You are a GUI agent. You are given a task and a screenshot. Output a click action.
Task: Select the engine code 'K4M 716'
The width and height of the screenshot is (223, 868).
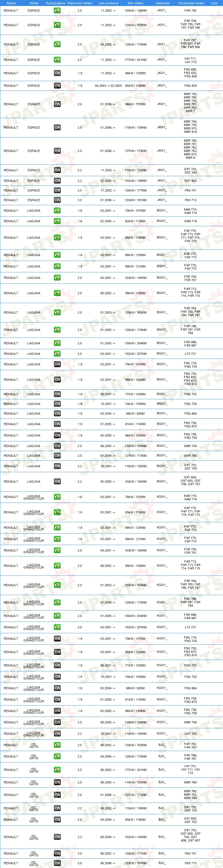coord(190,221)
